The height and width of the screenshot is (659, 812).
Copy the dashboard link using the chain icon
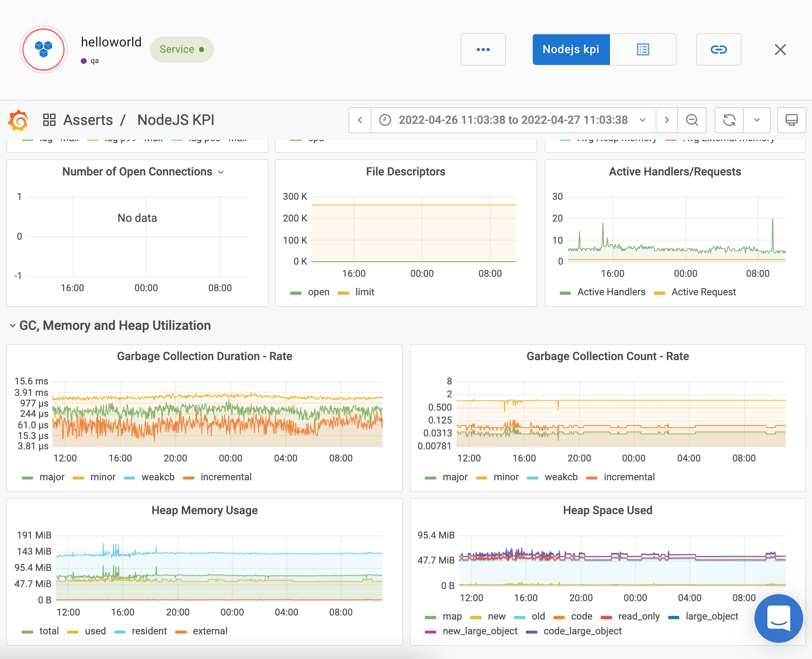[718, 49]
